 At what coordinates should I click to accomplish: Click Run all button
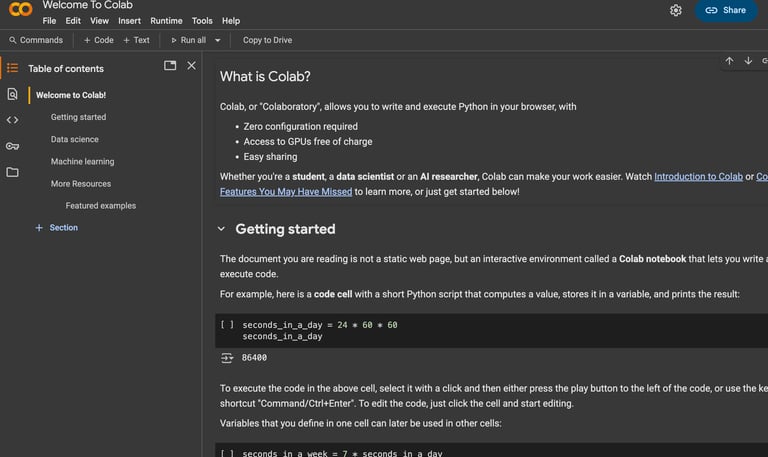pyautogui.click(x=189, y=40)
